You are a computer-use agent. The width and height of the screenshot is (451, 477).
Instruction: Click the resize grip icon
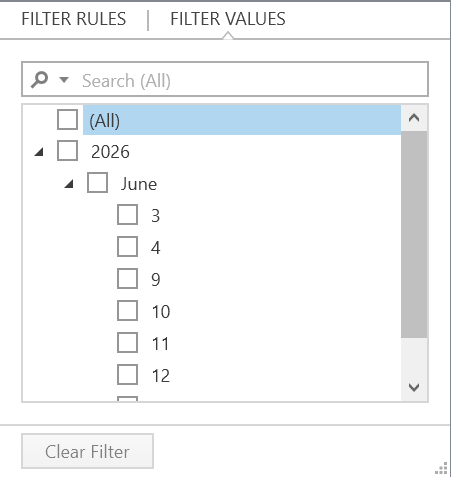(x=441, y=468)
